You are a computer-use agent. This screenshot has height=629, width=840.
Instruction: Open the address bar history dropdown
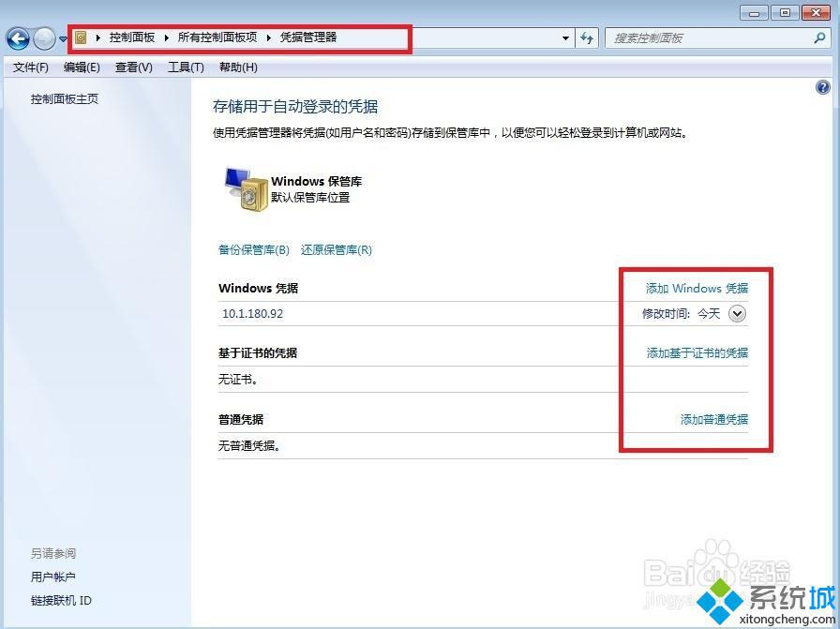click(565, 38)
